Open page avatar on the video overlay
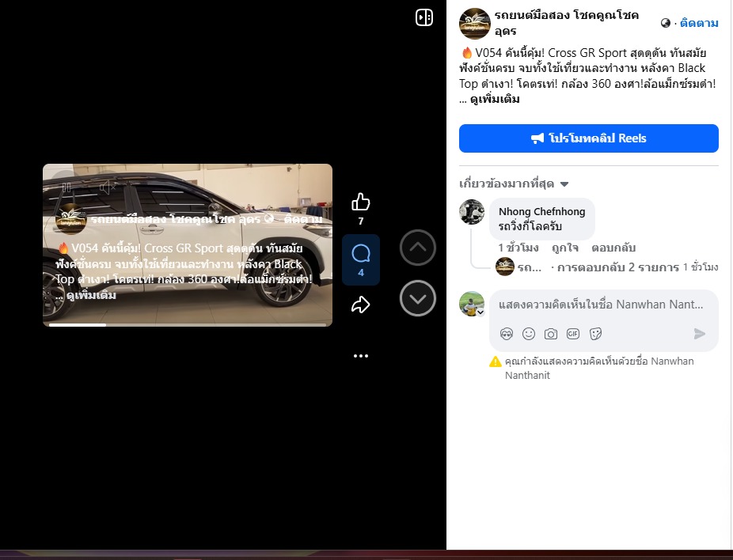 (71, 218)
